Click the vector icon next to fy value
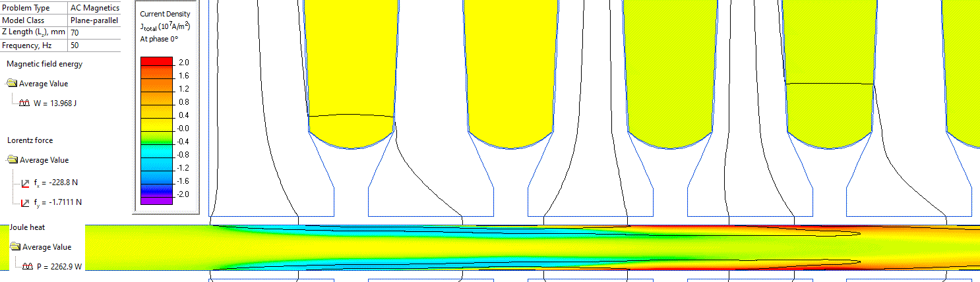The height and width of the screenshot is (282, 980). [26, 202]
